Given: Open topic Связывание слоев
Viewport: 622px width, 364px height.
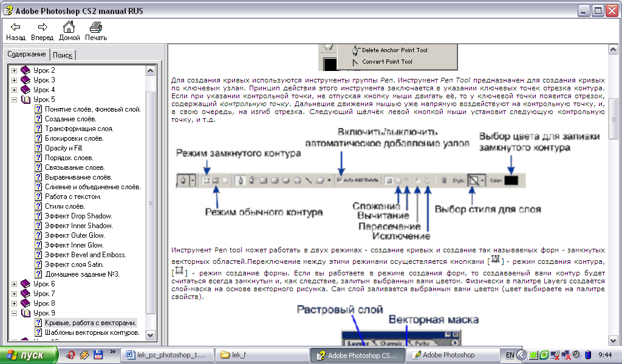Looking at the screenshot, I should [75, 167].
